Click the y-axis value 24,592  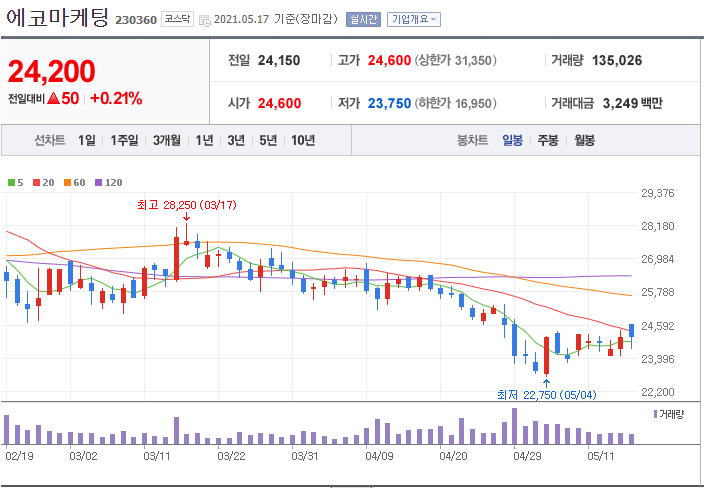pos(658,326)
